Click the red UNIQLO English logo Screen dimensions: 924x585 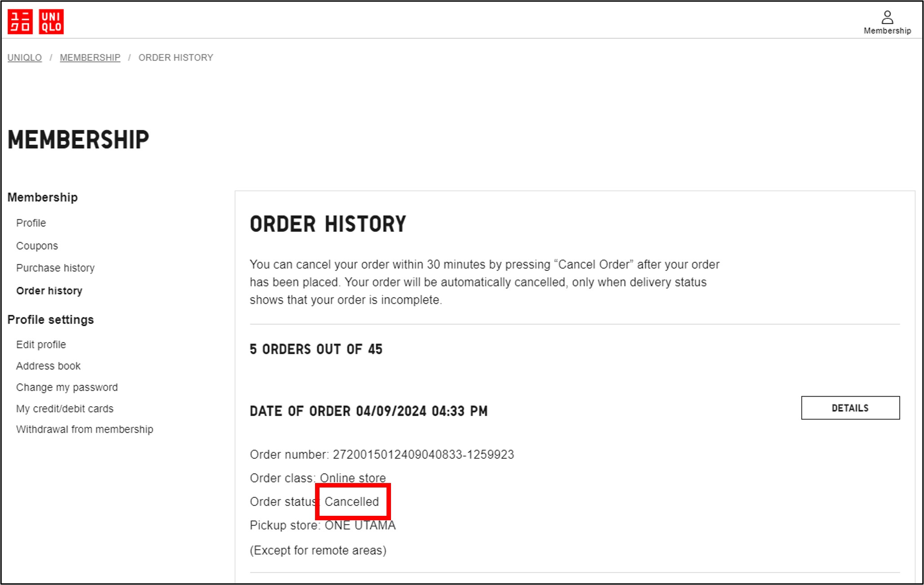(x=51, y=22)
